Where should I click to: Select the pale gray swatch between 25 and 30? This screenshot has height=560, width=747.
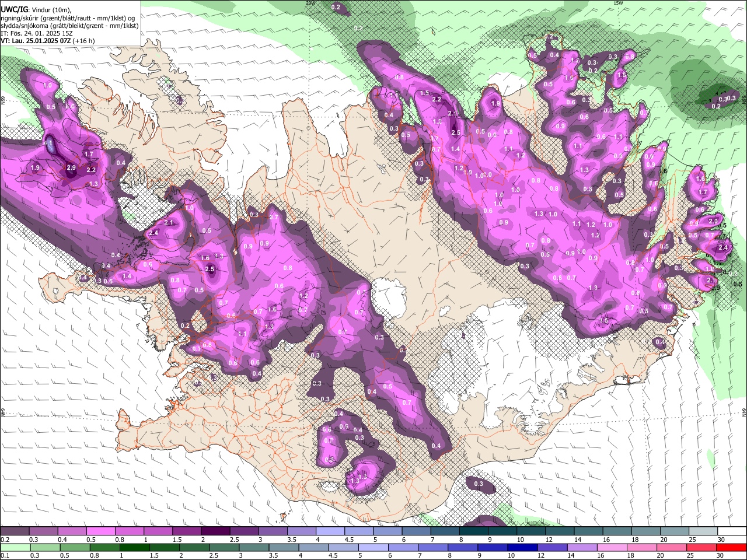pos(703,531)
